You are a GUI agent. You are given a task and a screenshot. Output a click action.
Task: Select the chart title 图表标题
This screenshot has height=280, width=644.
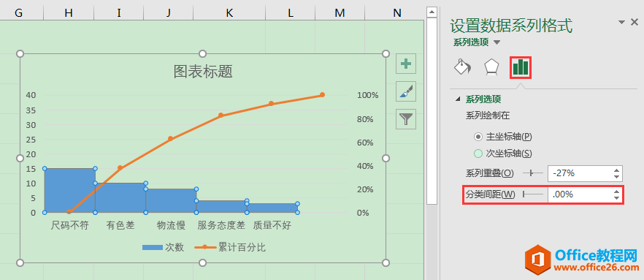coord(203,72)
